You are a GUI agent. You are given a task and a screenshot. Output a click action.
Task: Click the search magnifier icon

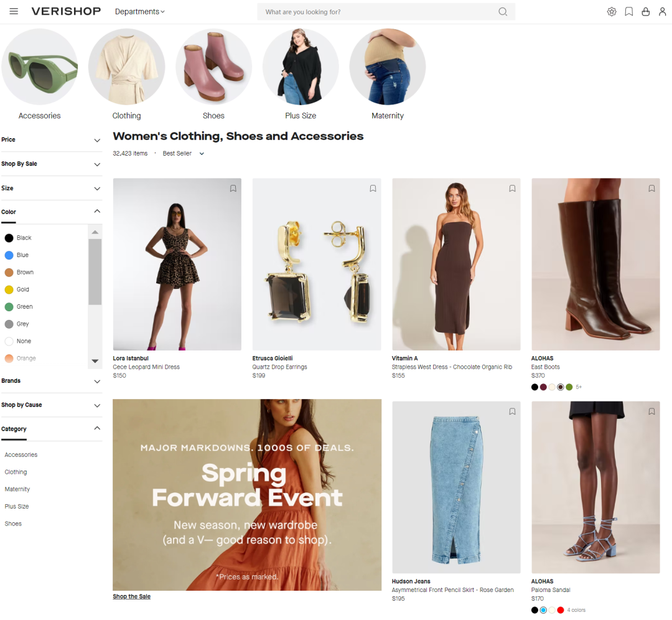503,12
